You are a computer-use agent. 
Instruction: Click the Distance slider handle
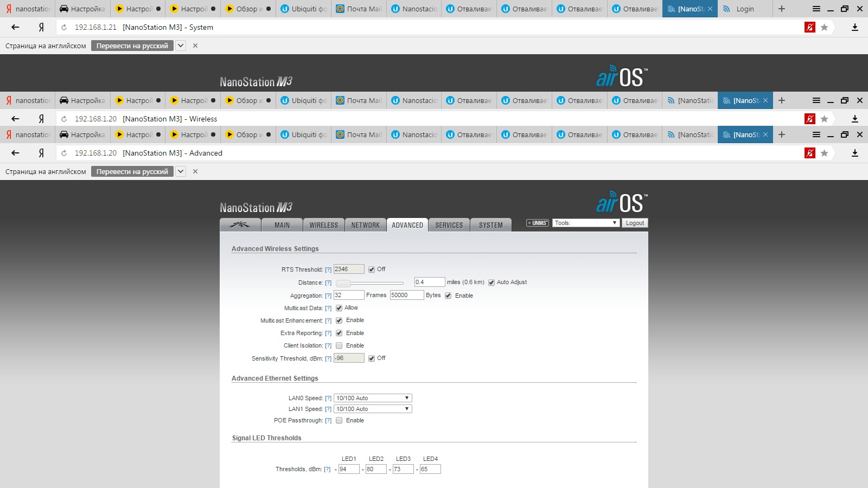point(343,283)
